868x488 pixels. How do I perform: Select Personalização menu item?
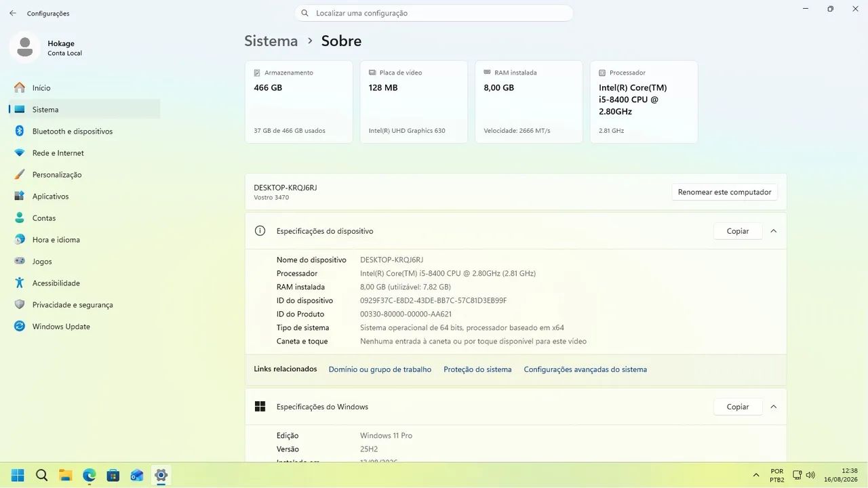(85, 174)
